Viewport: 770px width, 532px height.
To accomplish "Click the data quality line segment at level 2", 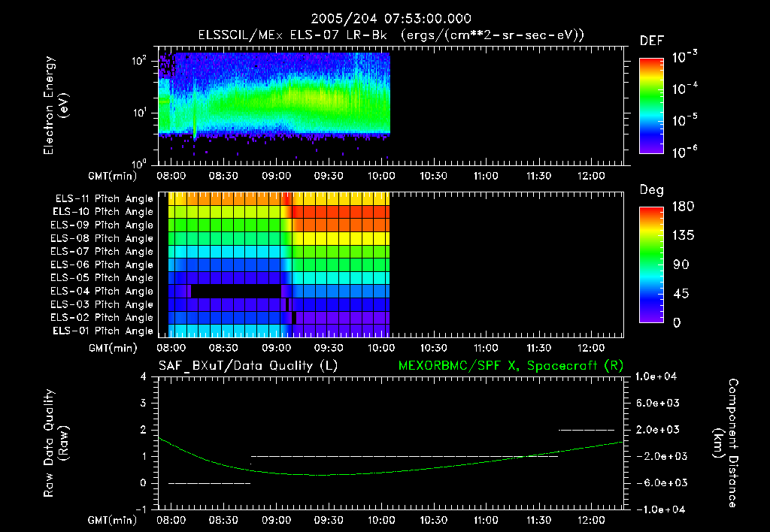I will coord(587,430).
